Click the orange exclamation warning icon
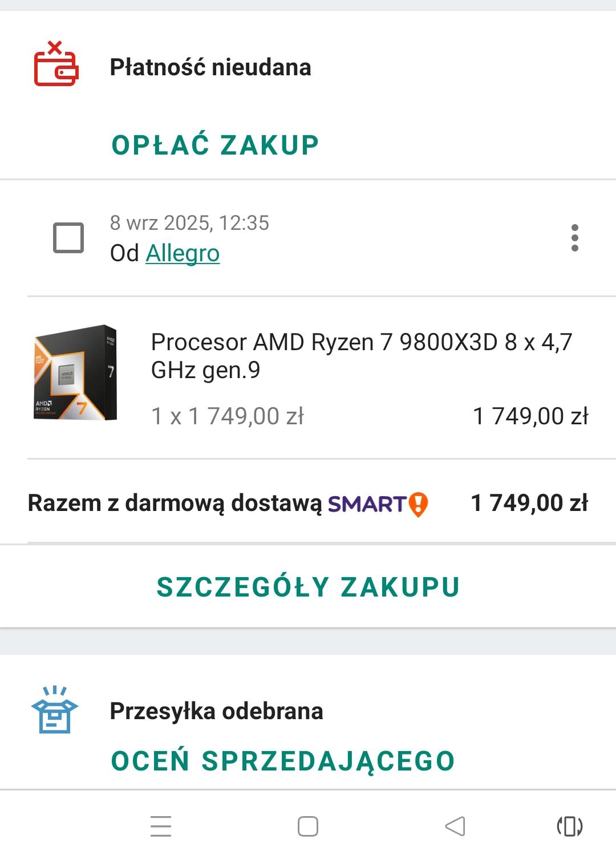This screenshot has width=616, height=864. pyautogui.click(x=418, y=504)
